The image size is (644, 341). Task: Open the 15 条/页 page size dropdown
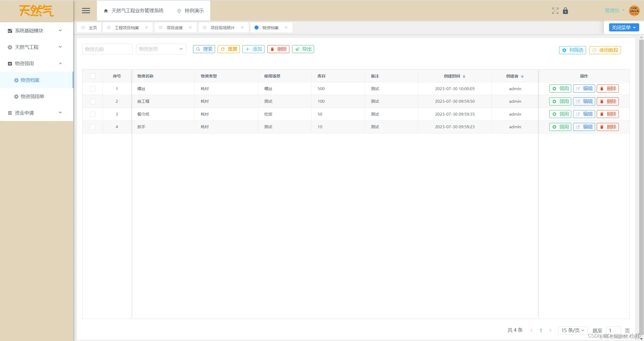pos(573,330)
